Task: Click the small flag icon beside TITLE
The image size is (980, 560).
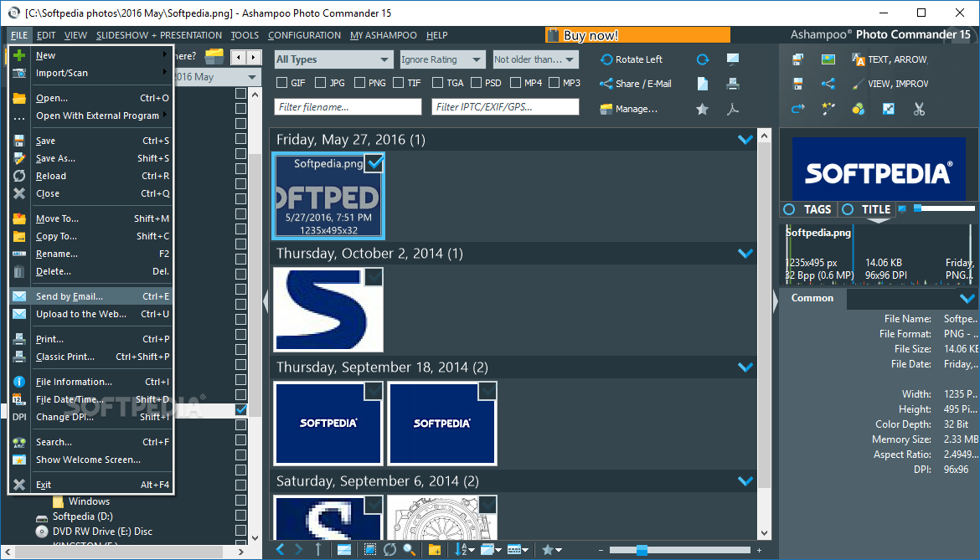Action: tap(902, 208)
